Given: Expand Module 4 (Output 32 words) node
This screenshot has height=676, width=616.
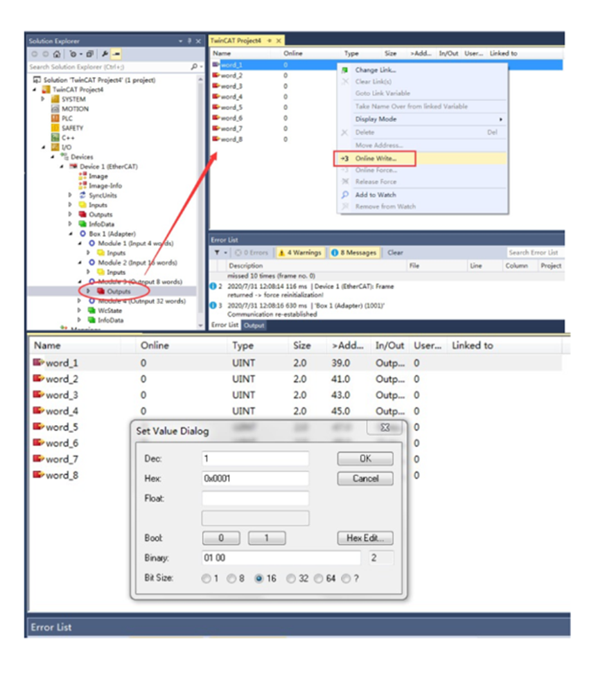Looking at the screenshot, I should click(79, 301).
